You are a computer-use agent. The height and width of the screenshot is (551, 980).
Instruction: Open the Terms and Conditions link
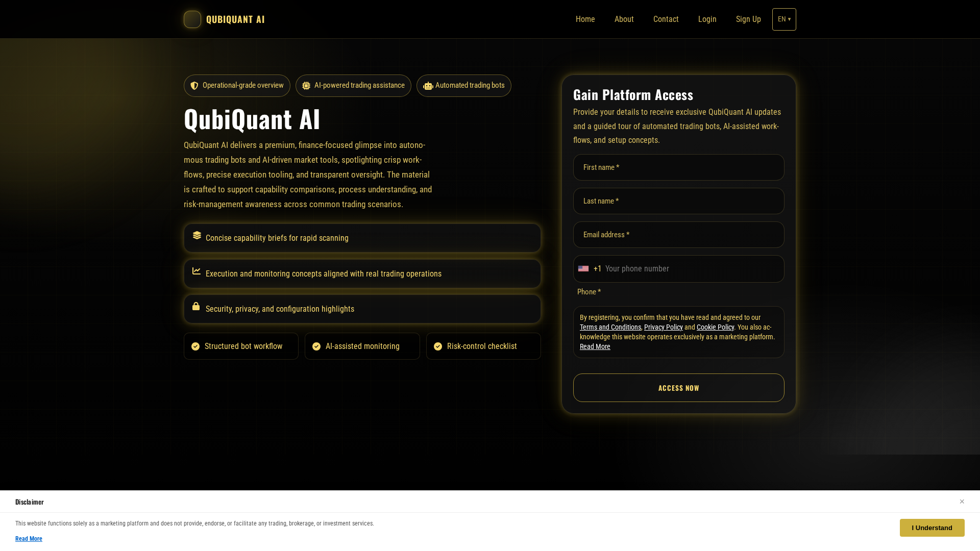point(610,327)
